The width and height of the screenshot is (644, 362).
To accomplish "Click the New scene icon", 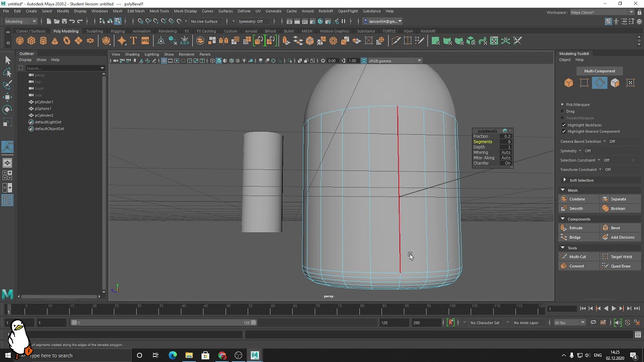I will [x=49, y=21].
